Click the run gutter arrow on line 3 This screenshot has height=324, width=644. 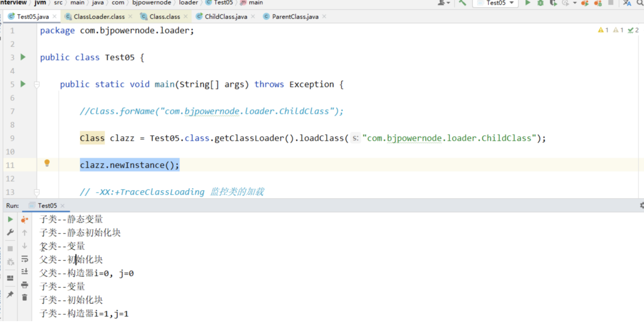(23, 57)
